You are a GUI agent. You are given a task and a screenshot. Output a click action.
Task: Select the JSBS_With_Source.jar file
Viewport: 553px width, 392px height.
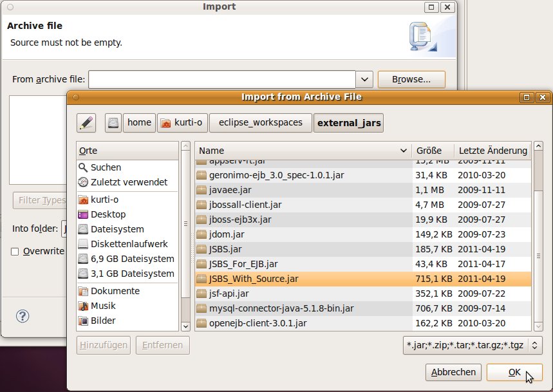pyautogui.click(x=254, y=279)
